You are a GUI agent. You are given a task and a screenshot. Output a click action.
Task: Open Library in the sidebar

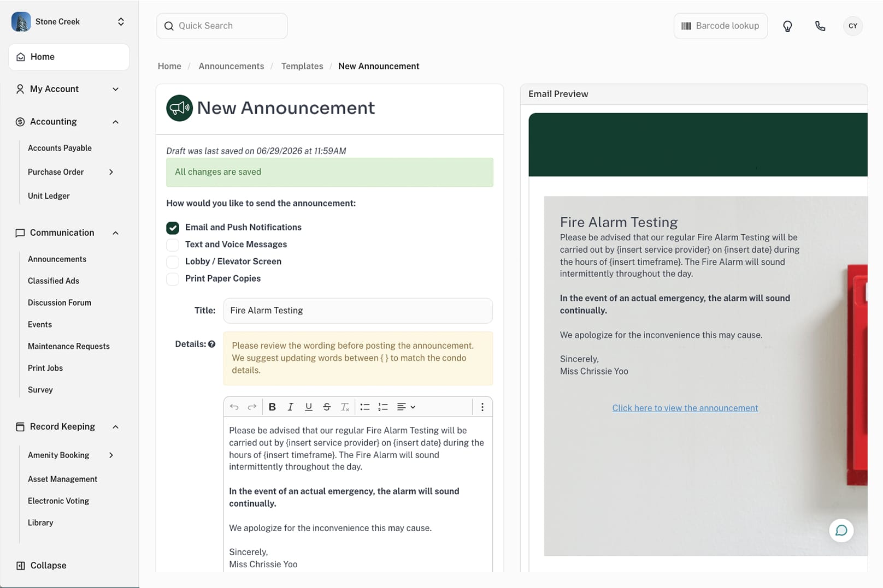[40, 522]
